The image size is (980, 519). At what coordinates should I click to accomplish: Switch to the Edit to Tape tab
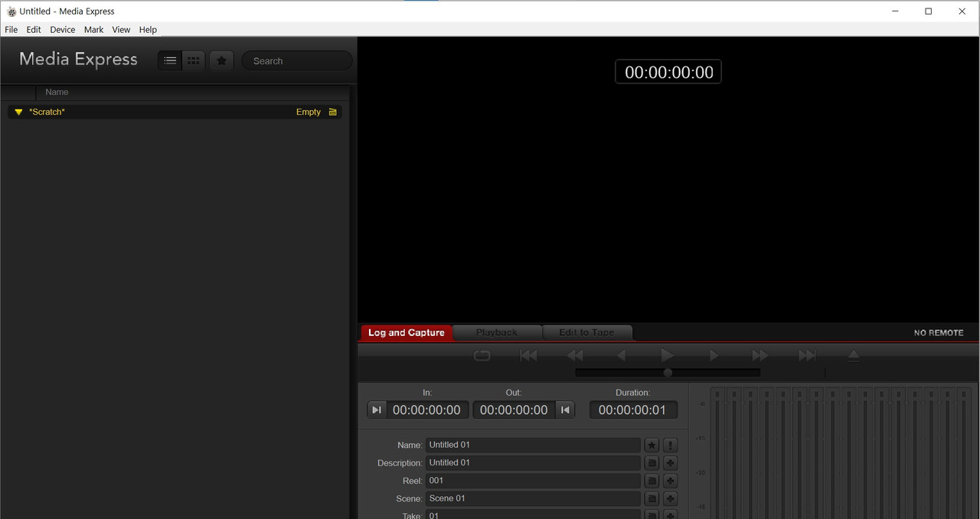tap(586, 332)
